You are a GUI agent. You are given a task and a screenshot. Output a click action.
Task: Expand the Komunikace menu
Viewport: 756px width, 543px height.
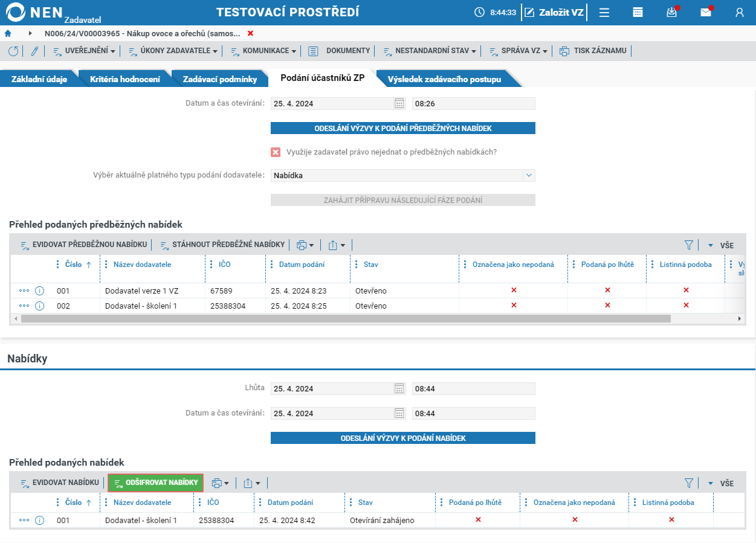(263, 51)
